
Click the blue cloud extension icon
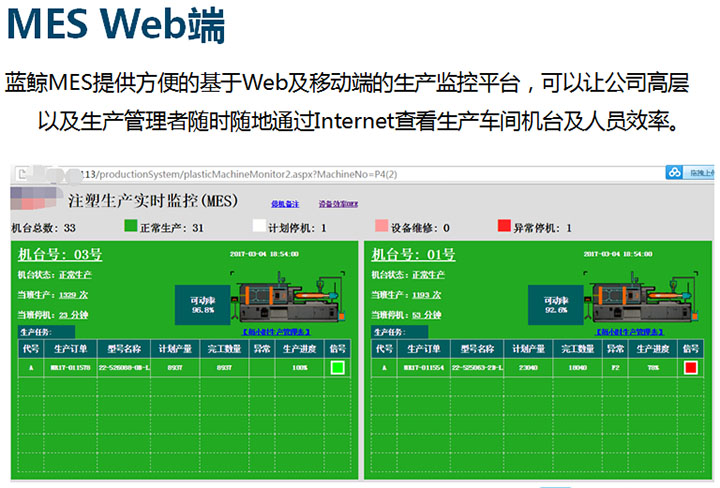tap(674, 172)
